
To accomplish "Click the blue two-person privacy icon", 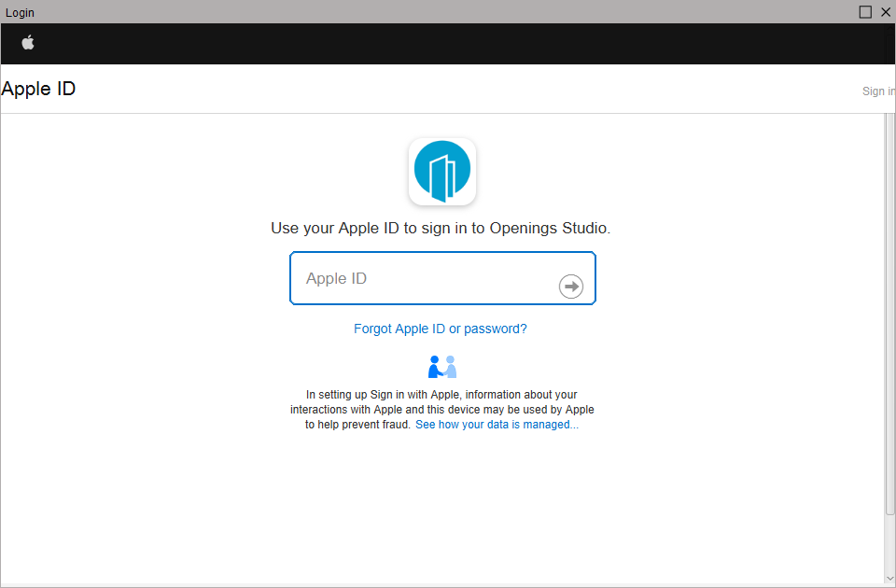I will (x=441, y=366).
